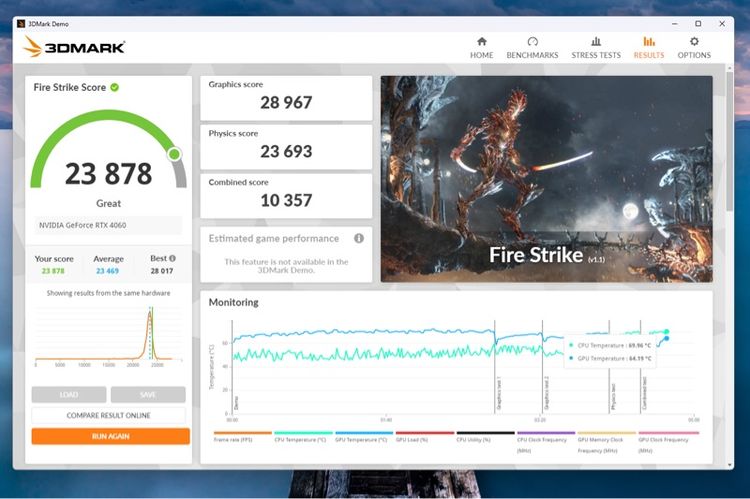Click the score gauge knob
This screenshot has height=499, width=750.
[174, 154]
